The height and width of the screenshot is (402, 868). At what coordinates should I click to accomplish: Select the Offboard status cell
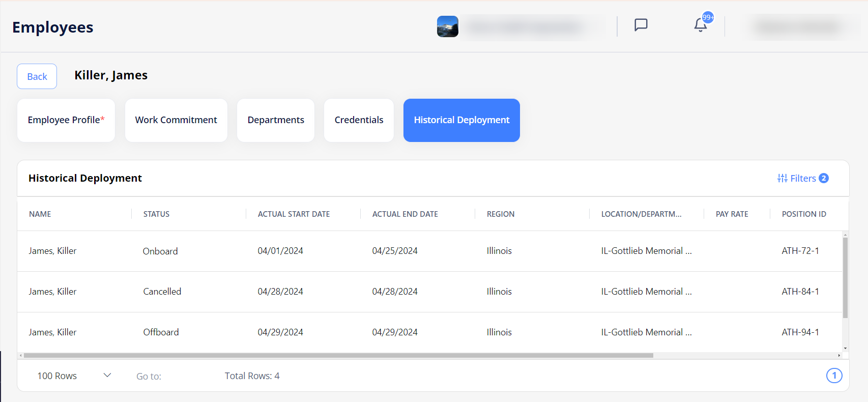tap(161, 332)
